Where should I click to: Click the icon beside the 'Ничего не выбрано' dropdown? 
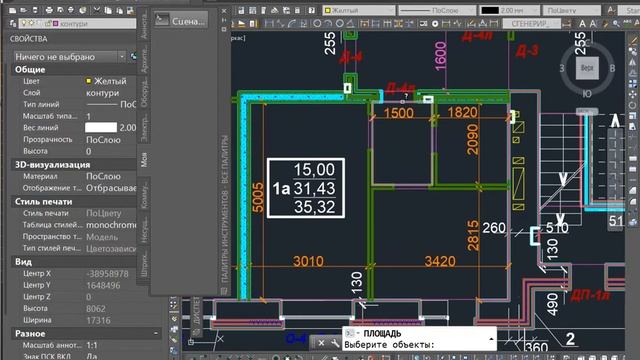tap(133, 56)
